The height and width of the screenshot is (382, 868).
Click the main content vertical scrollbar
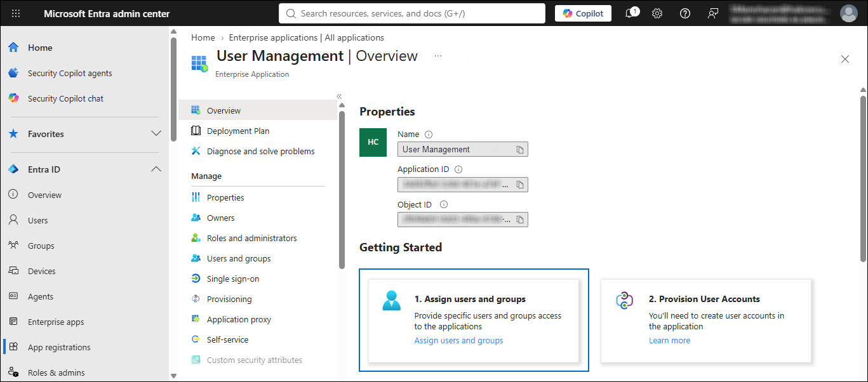(862, 178)
